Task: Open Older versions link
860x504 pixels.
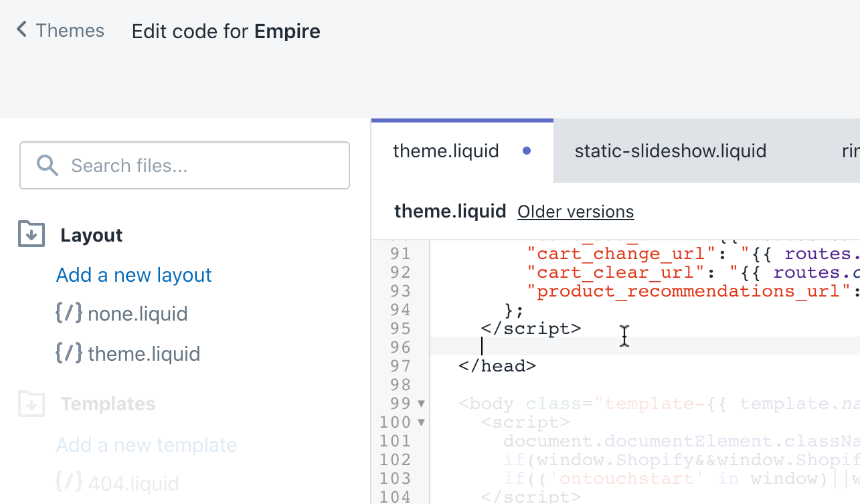Action: 576,212
